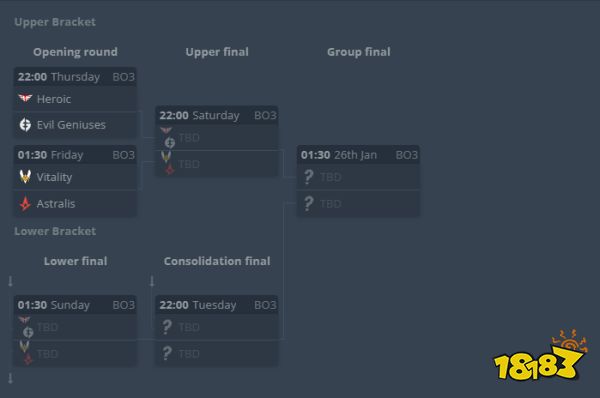Click the Heroic team logo
The height and width of the screenshot is (398, 600).
point(25,98)
